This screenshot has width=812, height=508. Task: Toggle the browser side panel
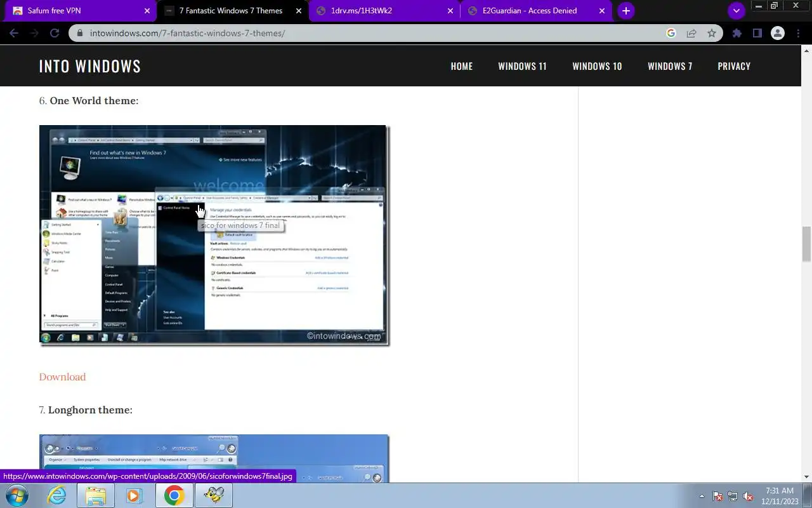(x=757, y=33)
